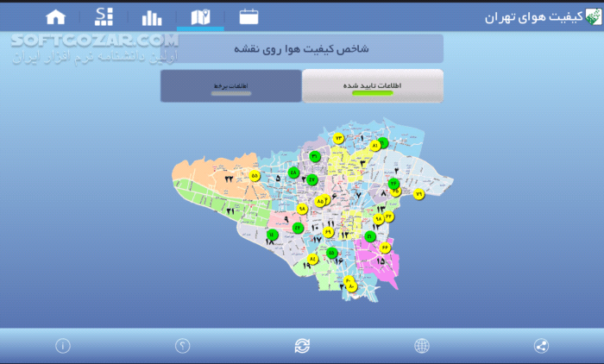Click district 13 label on the map
The width and height of the screenshot is (604, 364).
pos(381,210)
